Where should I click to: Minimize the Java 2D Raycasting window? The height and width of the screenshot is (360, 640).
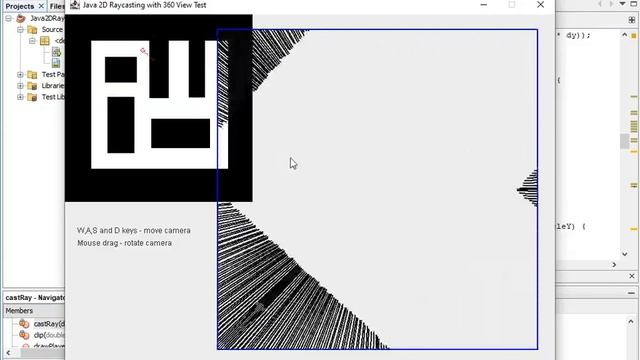[484, 5]
